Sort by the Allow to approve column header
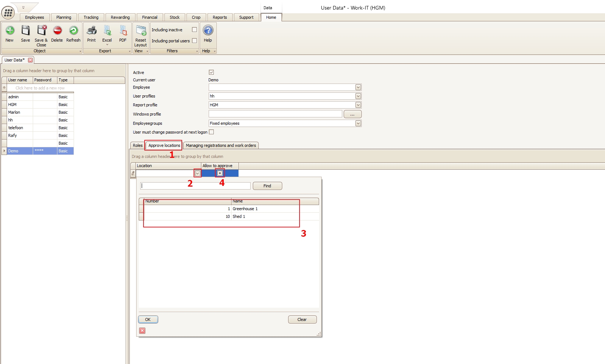 220,166
